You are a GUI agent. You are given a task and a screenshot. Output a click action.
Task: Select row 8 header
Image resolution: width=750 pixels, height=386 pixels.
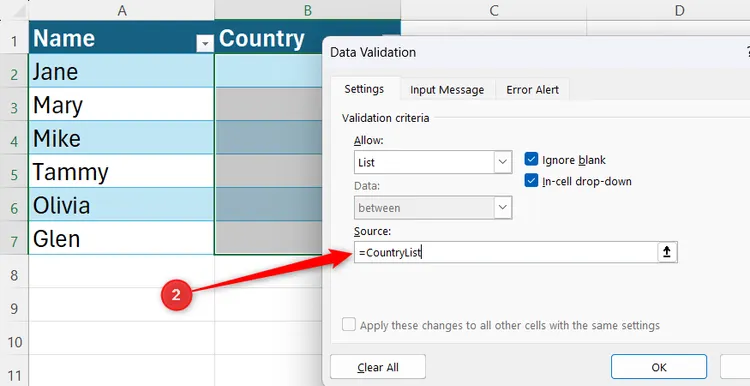[14, 272]
